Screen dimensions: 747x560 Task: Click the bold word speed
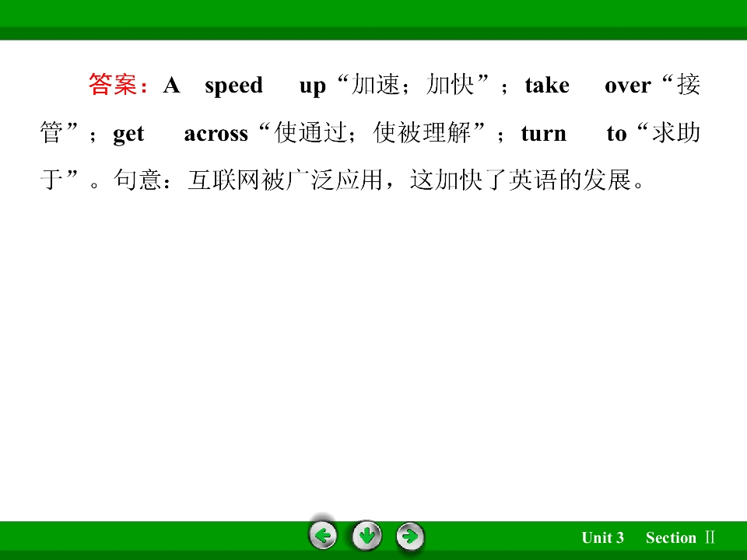(233, 86)
